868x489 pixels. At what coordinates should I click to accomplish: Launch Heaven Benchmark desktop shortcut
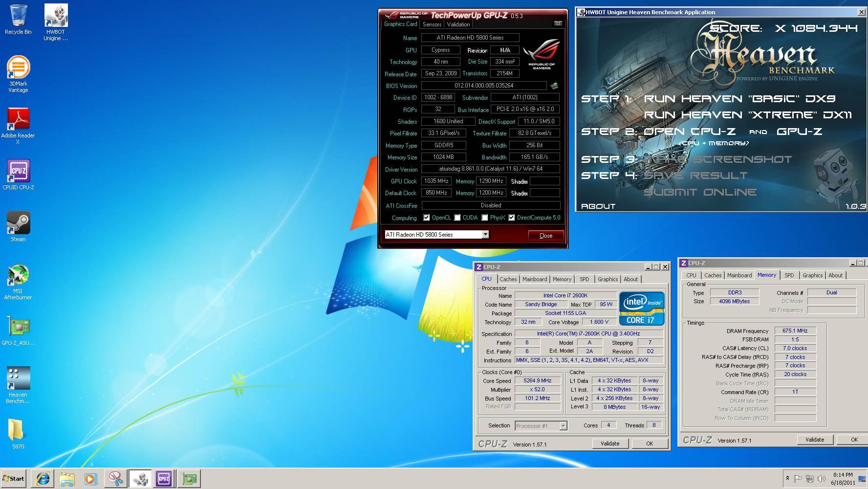tap(18, 385)
